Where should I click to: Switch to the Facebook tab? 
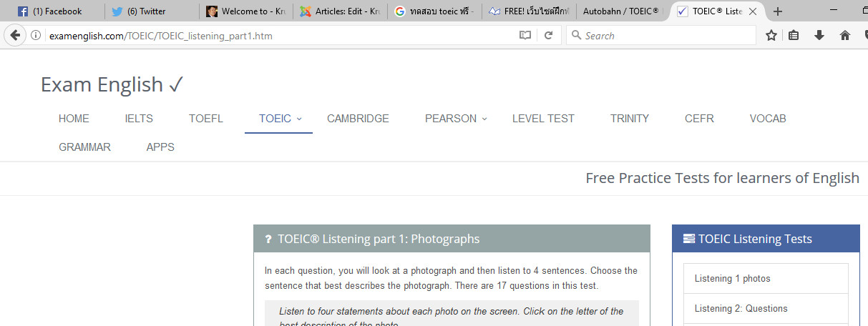[57, 11]
